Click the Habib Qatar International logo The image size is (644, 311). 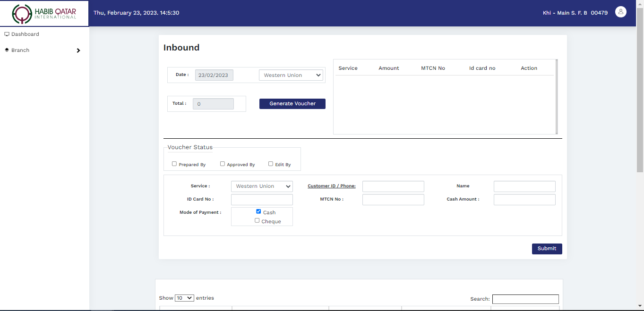tap(44, 14)
